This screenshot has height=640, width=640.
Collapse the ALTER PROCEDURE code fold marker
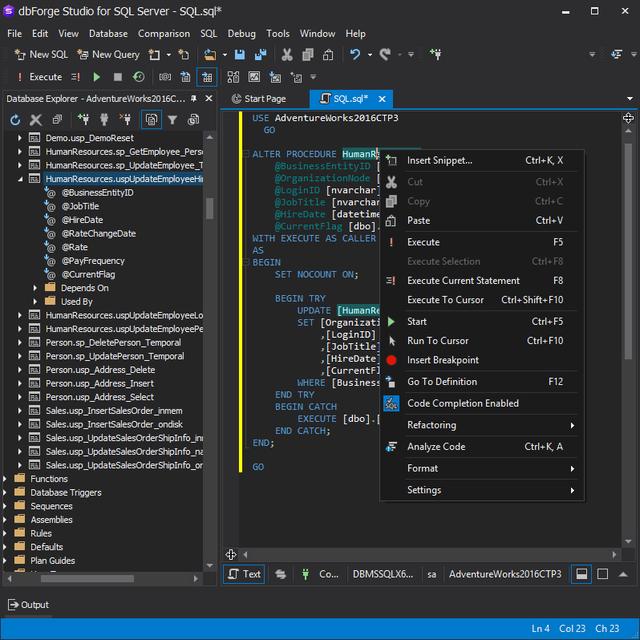246,154
